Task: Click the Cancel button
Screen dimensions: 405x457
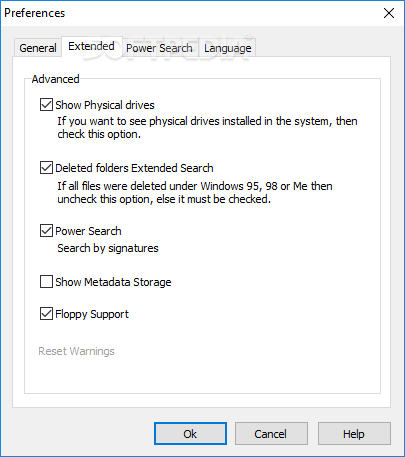Action: [271, 434]
